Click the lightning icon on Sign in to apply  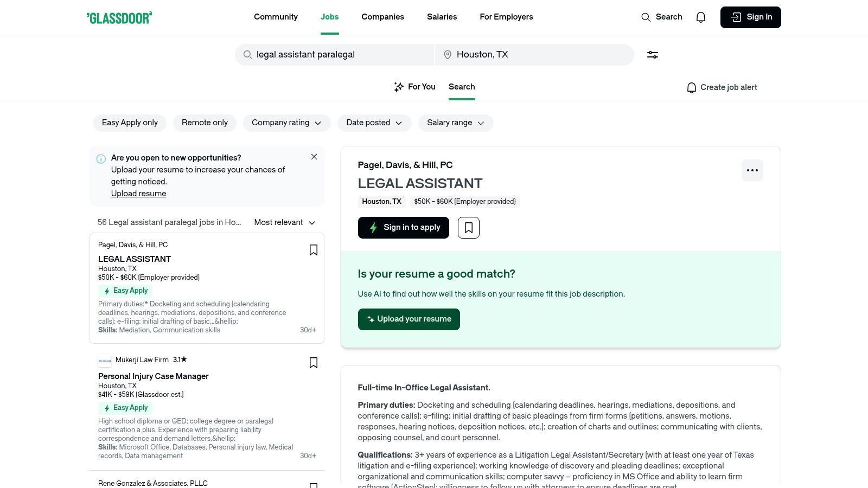point(373,227)
